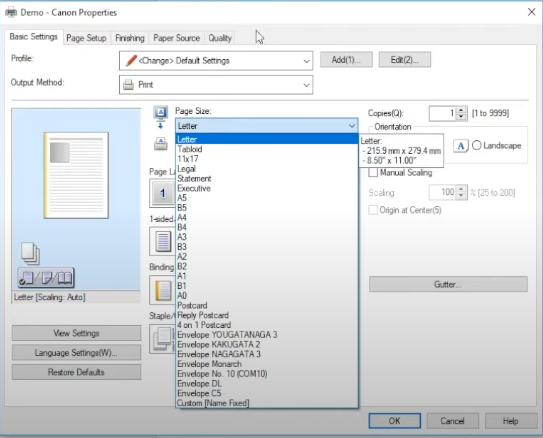Click the output size printer icon
Screen dimensions: 543x438
point(161,143)
